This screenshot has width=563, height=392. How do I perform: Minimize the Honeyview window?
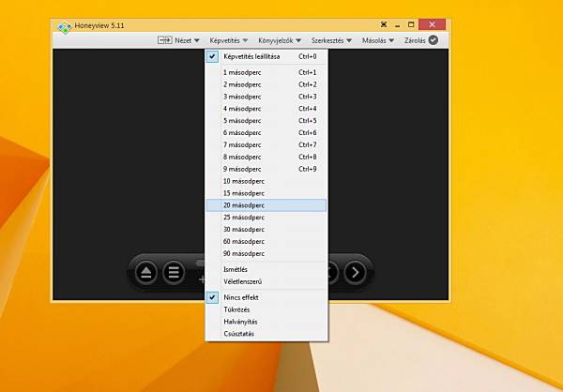(x=398, y=25)
